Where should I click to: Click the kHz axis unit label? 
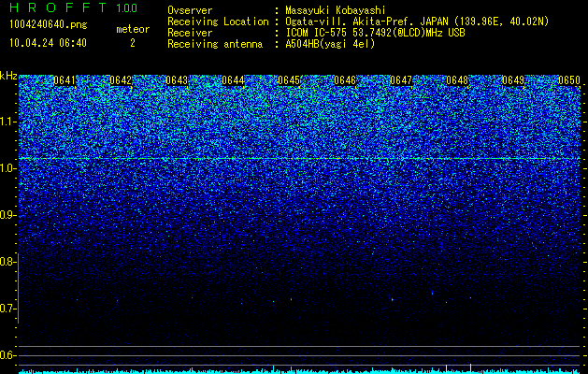(x=8, y=76)
